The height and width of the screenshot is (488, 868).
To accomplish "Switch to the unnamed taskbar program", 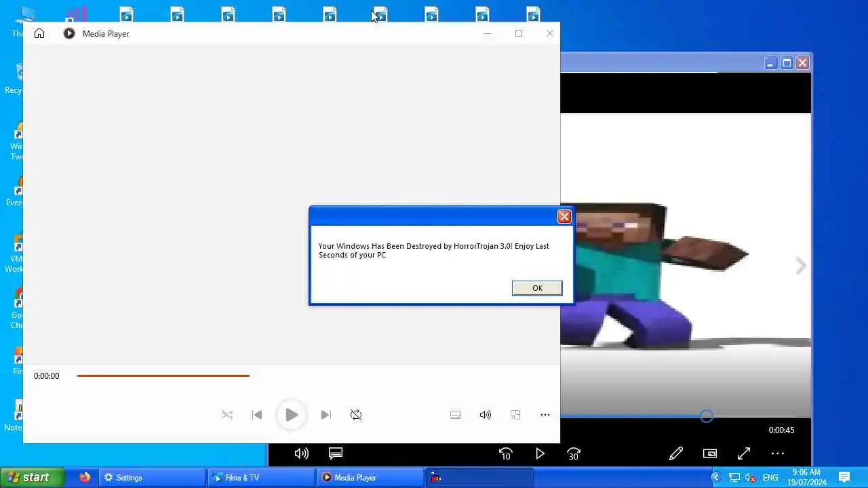I will click(480, 477).
